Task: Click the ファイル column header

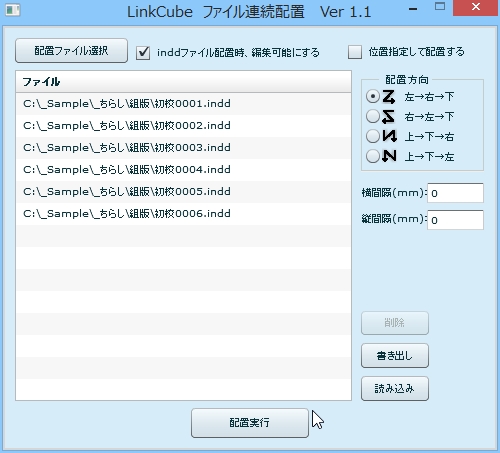Action: (x=183, y=82)
